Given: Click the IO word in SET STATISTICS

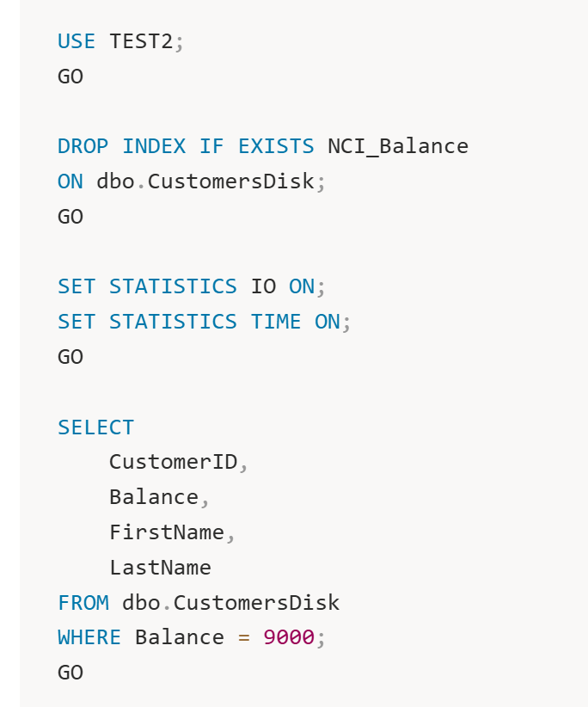Looking at the screenshot, I should pyautogui.click(x=264, y=286).
